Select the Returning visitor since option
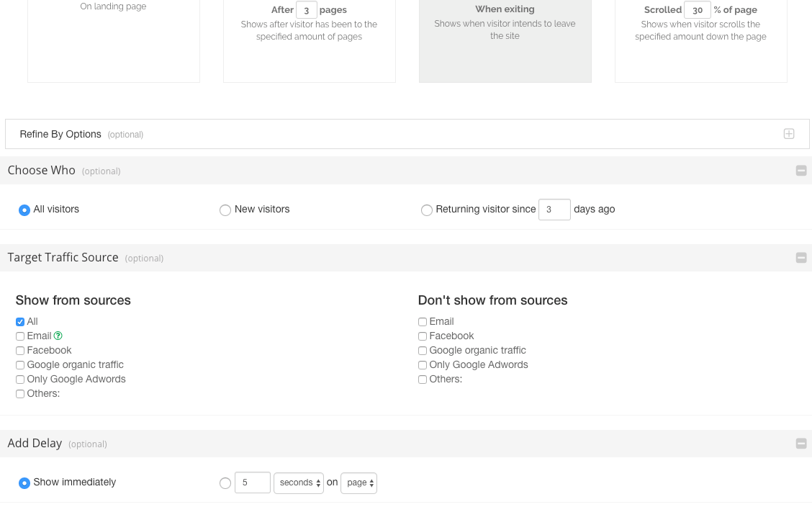This screenshot has height=507, width=812. [427, 210]
